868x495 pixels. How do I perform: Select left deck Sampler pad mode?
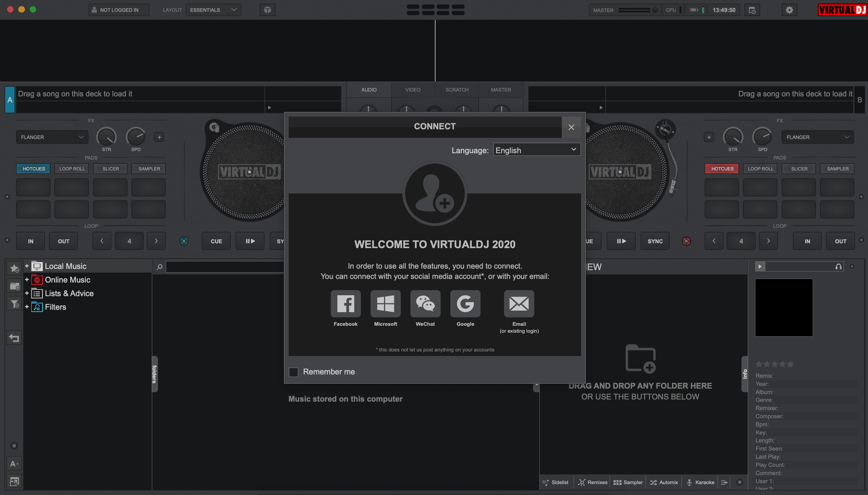(149, 169)
